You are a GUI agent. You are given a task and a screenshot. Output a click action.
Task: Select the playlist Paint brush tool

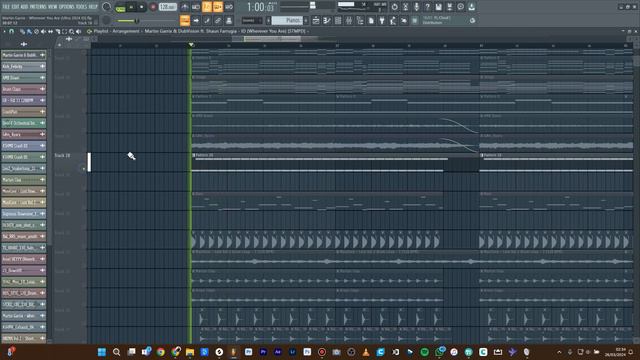[x=29, y=31]
